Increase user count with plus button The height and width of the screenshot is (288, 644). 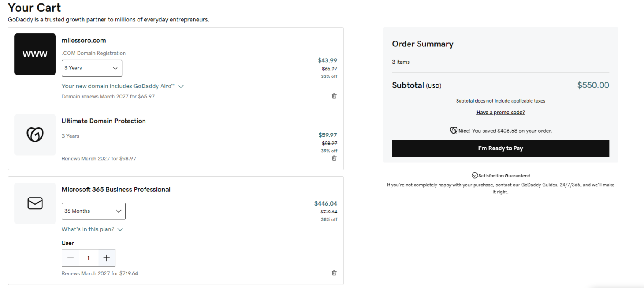tap(106, 258)
